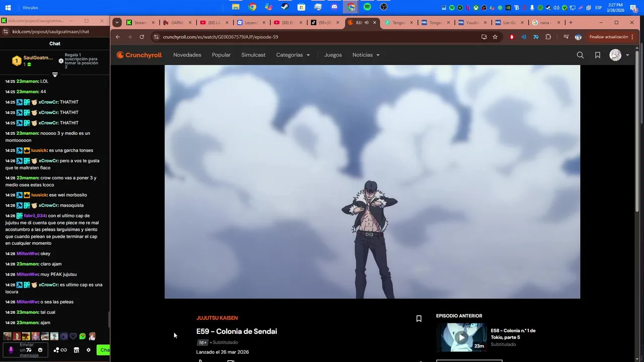Viewport: 644px width, 362px height.
Task: Collapse the chat leaderboard toggle arrow
Action: click(x=55, y=74)
